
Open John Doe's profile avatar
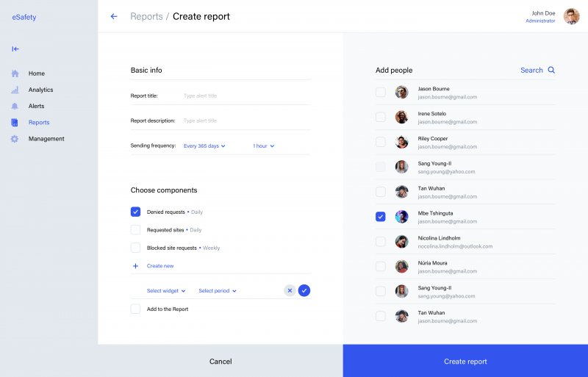[x=571, y=16]
